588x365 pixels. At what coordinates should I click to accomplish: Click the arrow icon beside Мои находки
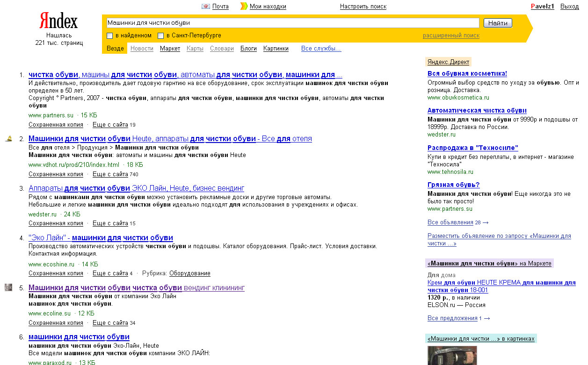244,7
